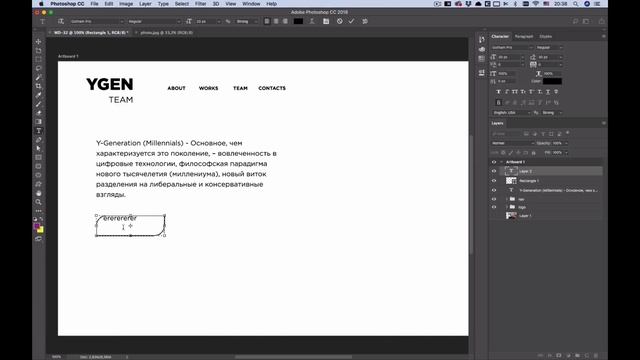640x360 pixels.
Task: Select the Hand tool
Action: point(38,193)
